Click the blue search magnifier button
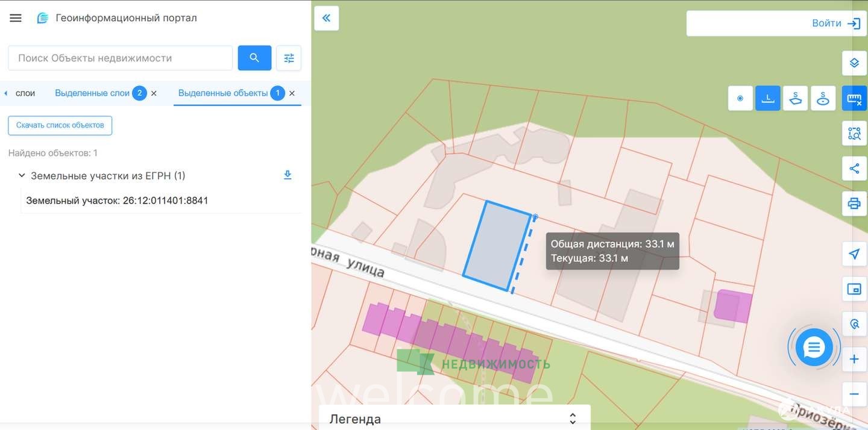Screen dimensions: 868x430 pyautogui.click(x=254, y=58)
